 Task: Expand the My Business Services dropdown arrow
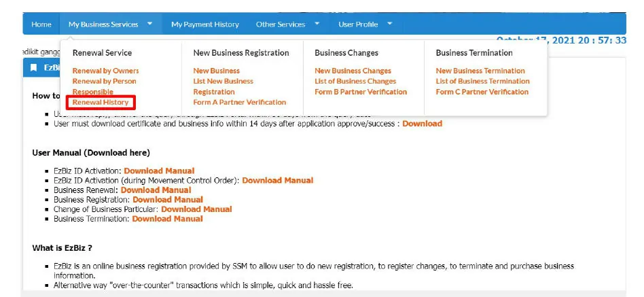pos(150,24)
